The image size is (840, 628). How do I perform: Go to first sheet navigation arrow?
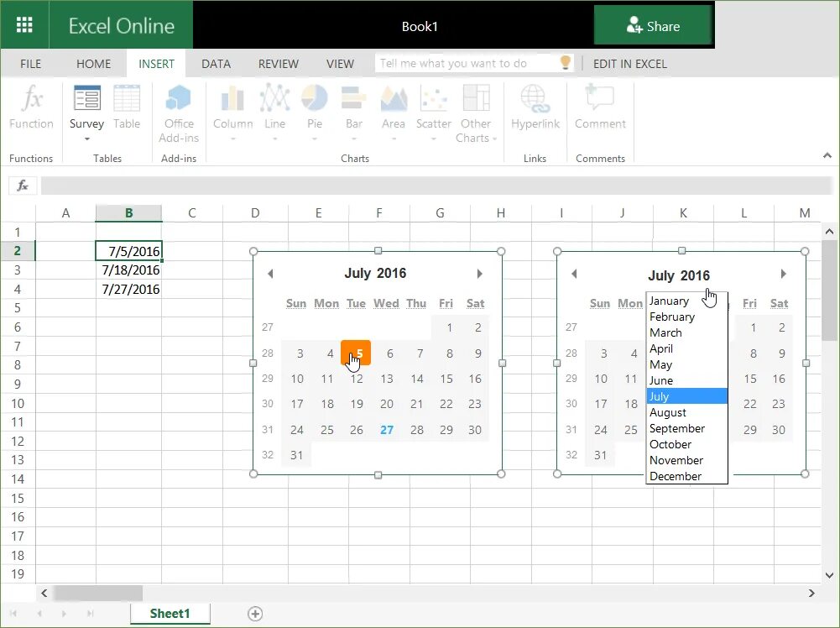[x=13, y=614]
